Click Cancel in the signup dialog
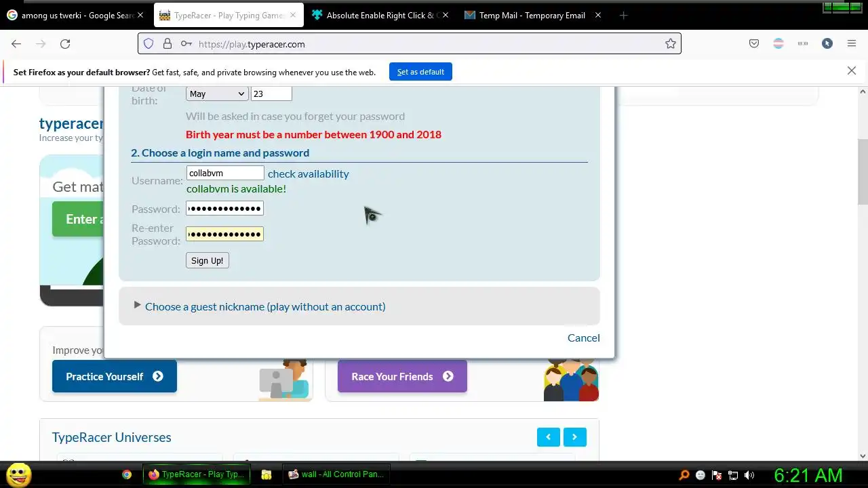The height and width of the screenshot is (488, 868). coord(584,338)
